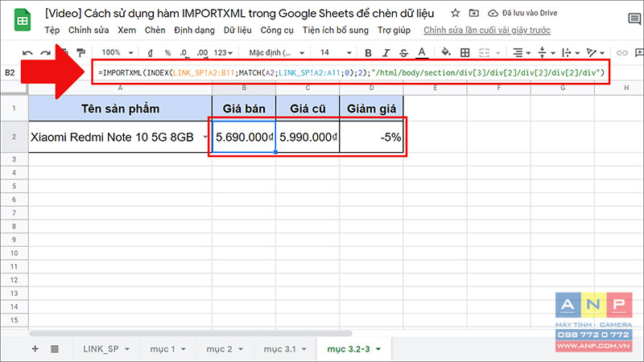Viewport: 644px width, 362px height.
Task: Open the font family dropdown
Action: (276, 52)
